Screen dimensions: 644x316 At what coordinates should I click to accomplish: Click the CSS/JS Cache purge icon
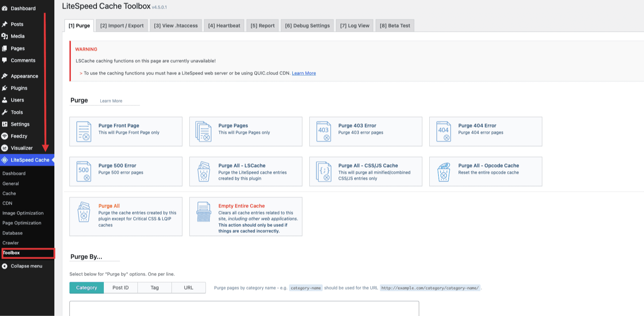tap(323, 172)
